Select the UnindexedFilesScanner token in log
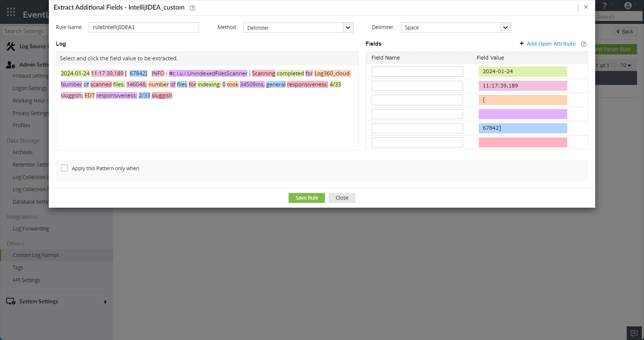The height and width of the screenshot is (340, 644). click(208, 74)
